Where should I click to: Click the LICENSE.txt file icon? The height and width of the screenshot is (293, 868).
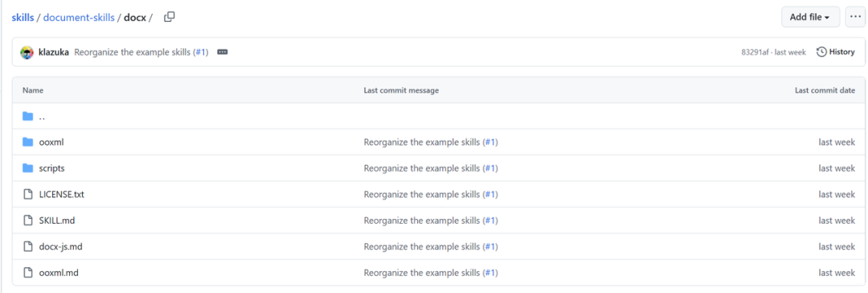click(27, 194)
